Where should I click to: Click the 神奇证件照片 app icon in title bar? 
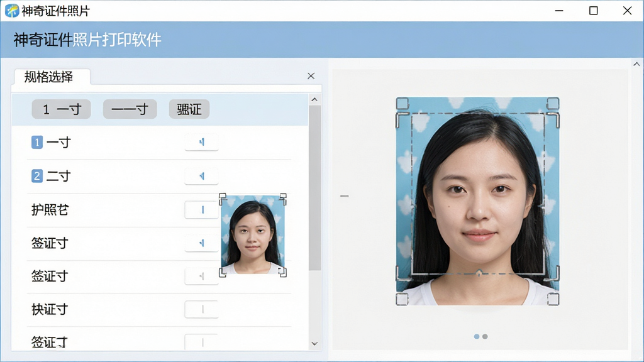point(12,11)
